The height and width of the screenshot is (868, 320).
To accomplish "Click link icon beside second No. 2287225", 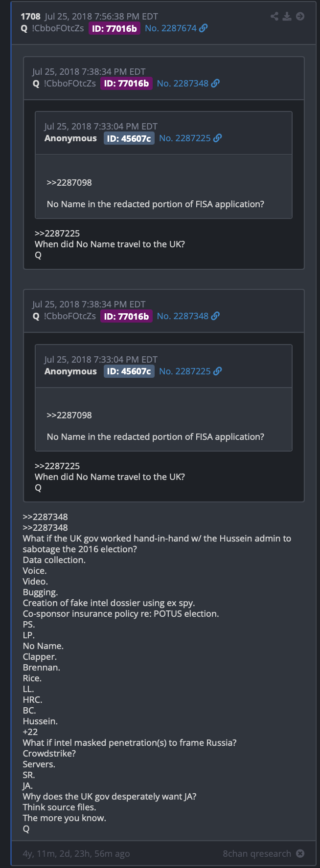I will click(218, 371).
